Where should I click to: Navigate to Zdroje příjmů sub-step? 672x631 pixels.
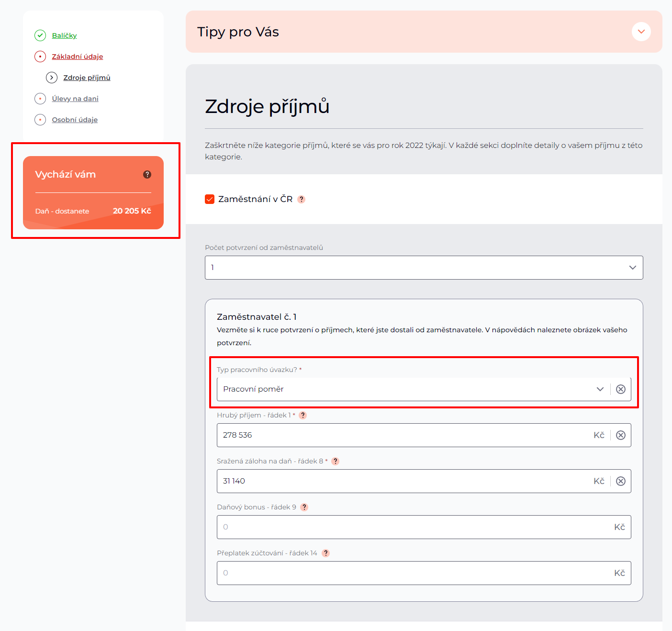[x=87, y=78]
